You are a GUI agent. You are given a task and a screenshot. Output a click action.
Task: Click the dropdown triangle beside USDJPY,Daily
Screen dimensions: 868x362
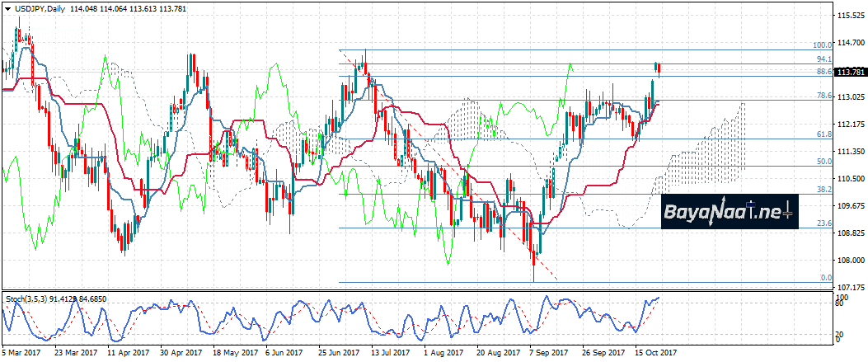(7, 8)
